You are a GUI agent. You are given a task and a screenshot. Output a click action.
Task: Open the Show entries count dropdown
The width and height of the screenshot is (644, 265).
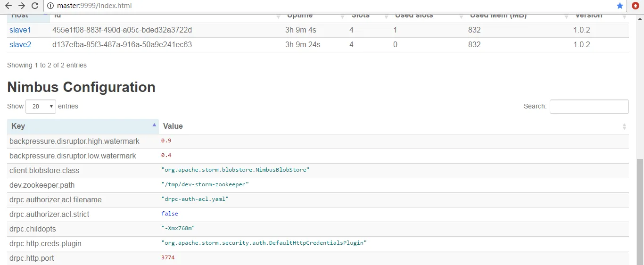pyautogui.click(x=41, y=107)
